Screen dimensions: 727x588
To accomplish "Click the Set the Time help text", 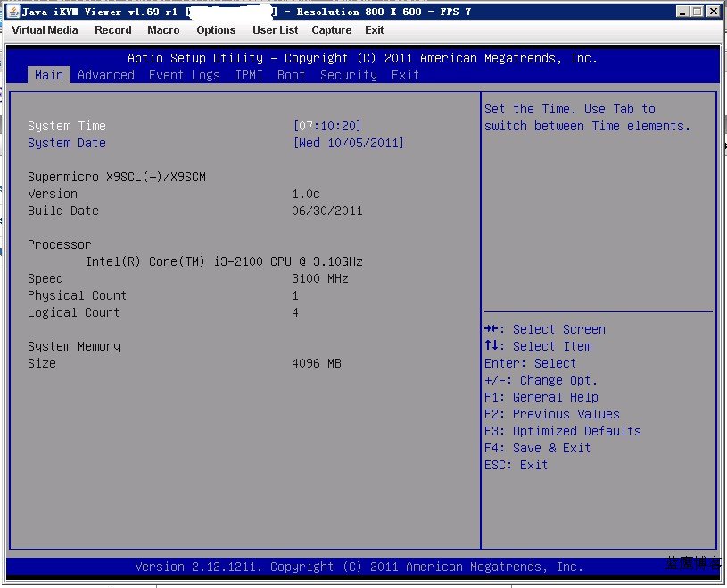I will click(588, 117).
